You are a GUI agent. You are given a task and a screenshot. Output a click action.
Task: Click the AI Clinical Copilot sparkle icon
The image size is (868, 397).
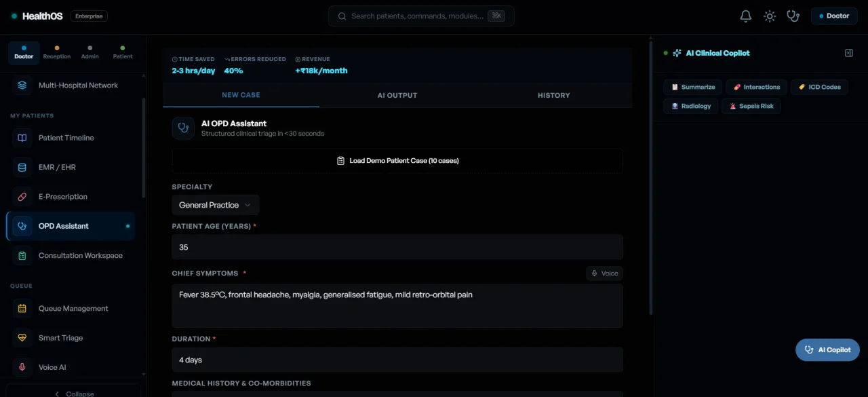pyautogui.click(x=677, y=53)
